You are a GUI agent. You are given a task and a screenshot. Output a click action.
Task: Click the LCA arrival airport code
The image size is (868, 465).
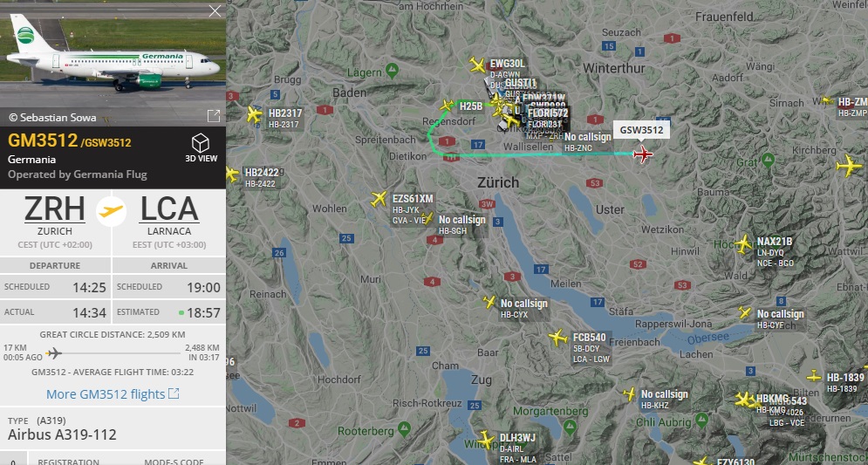(169, 209)
